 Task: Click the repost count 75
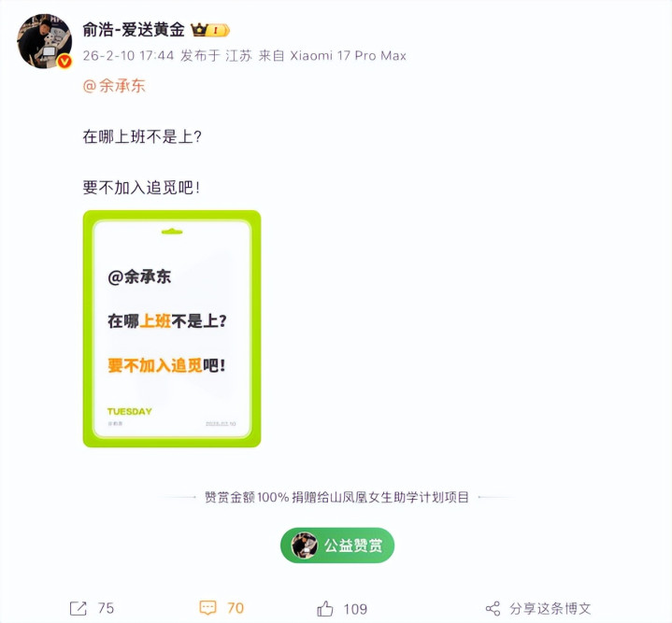106,608
